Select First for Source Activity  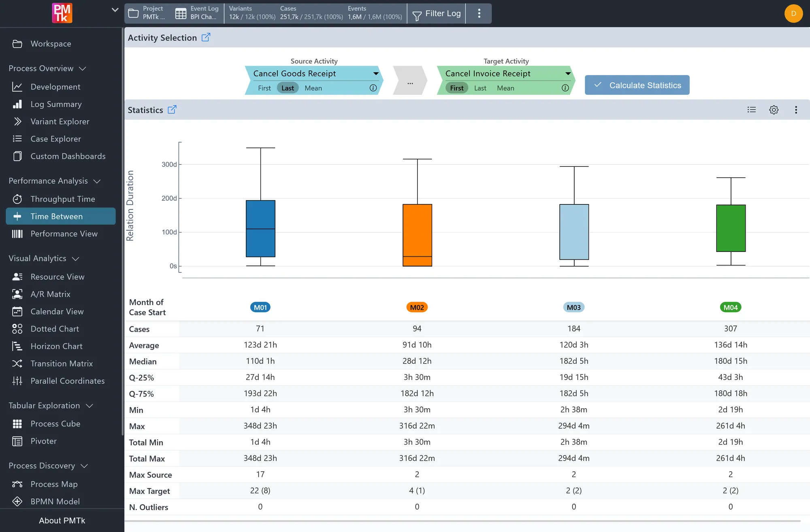[264, 88]
